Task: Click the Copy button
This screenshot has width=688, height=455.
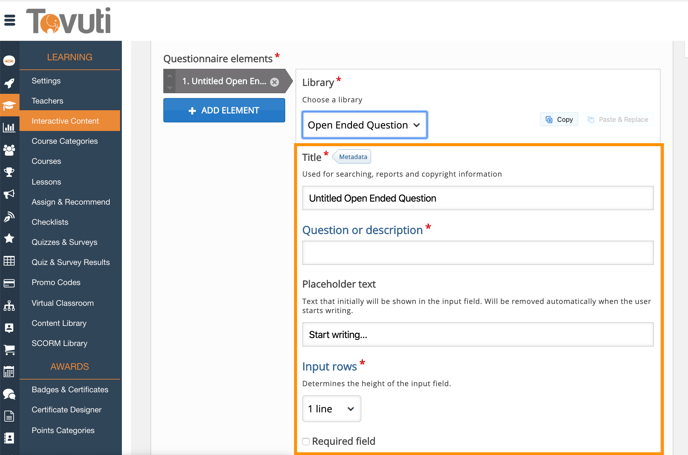Action: [x=559, y=119]
